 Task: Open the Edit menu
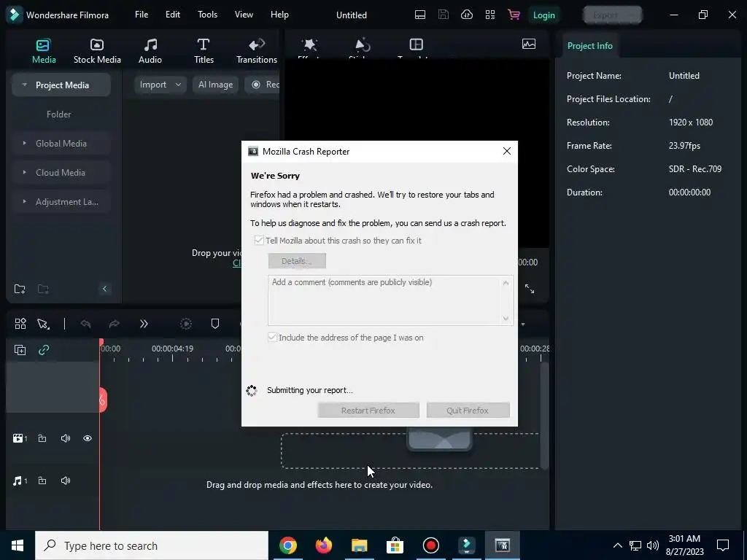tap(172, 15)
